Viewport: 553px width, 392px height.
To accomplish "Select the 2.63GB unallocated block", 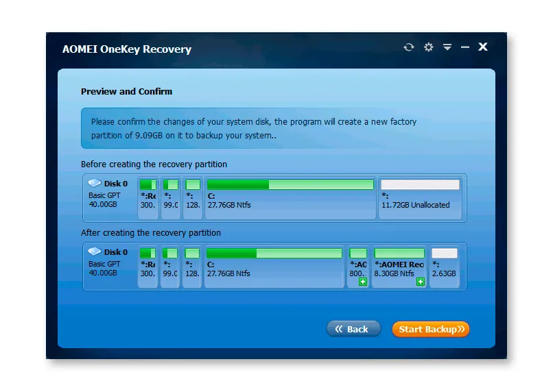I will (x=445, y=267).
